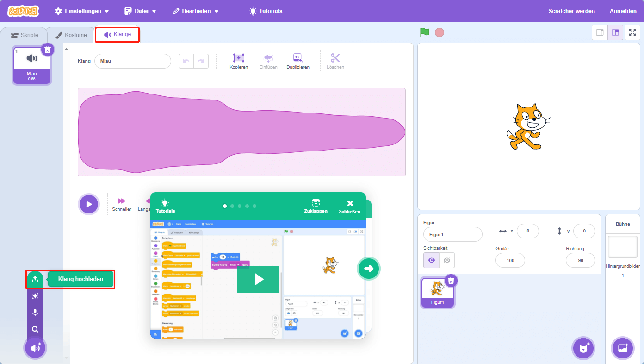This screenshot has height=364, width=644.
Task: Select the Miau sound thumbnail
Action: point(31,66)
